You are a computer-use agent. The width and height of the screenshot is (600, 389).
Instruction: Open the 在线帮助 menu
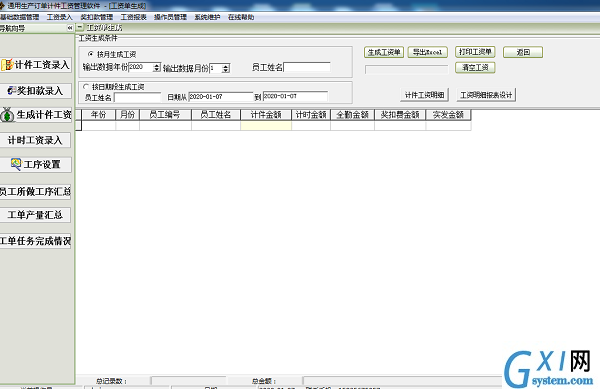point(241,17)
